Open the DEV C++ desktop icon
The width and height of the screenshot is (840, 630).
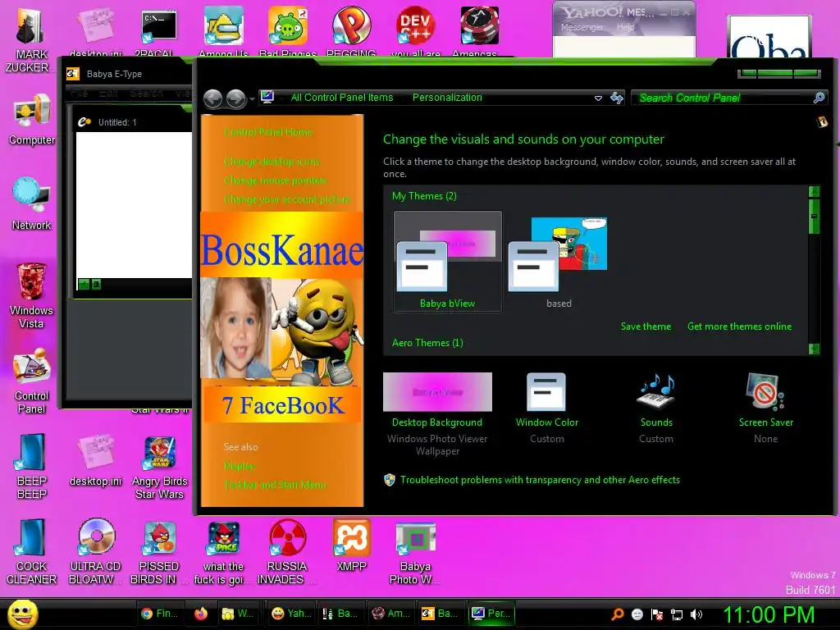coord(416,31)
